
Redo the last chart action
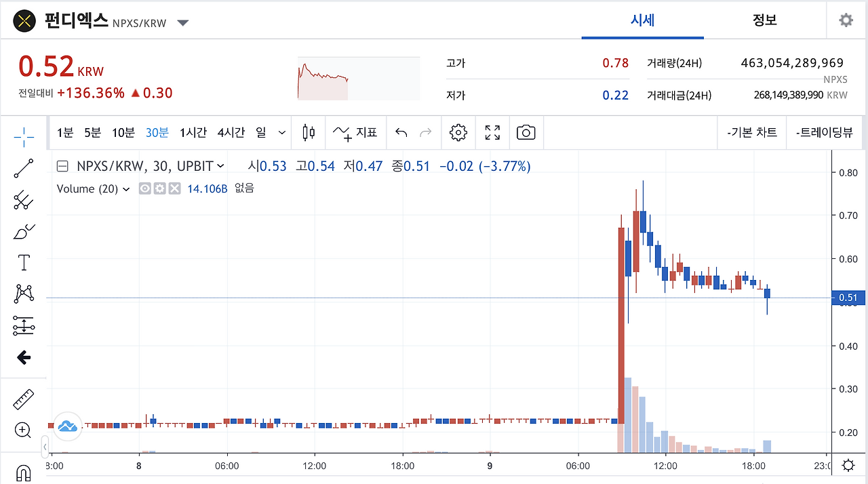tap(426, 132)
